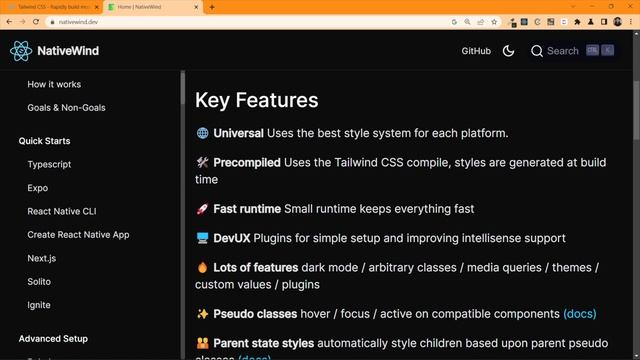
Task: Open Next.js quick start
Action: pos(42,258)
